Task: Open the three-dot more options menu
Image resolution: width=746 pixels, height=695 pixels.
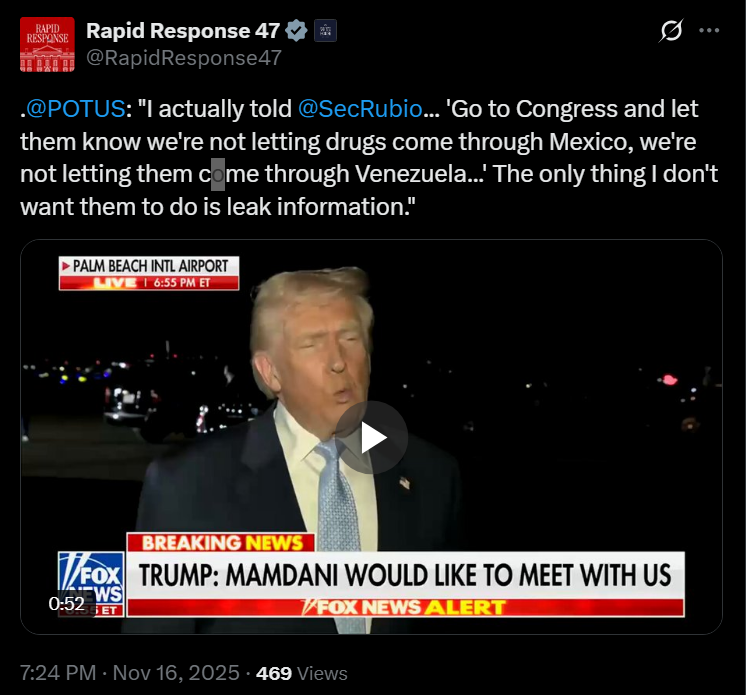Action: click(709, 30)
